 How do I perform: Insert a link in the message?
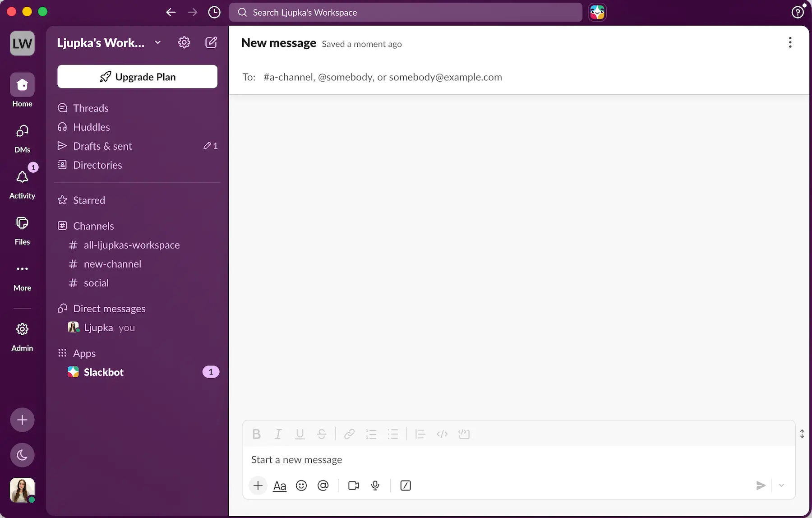pyautogui.click(x=349, y=434)
